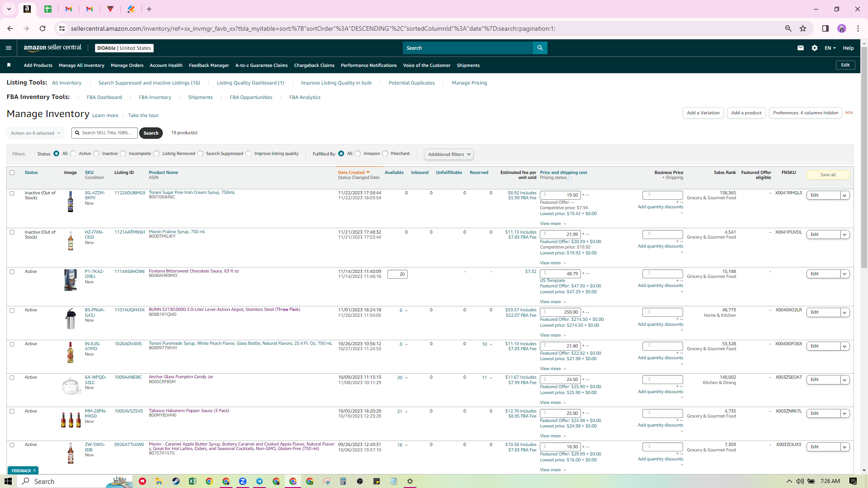Click the magnifier search button in header
The height and width of the screenshot is (488, 868).
click(x=540, y=48)
